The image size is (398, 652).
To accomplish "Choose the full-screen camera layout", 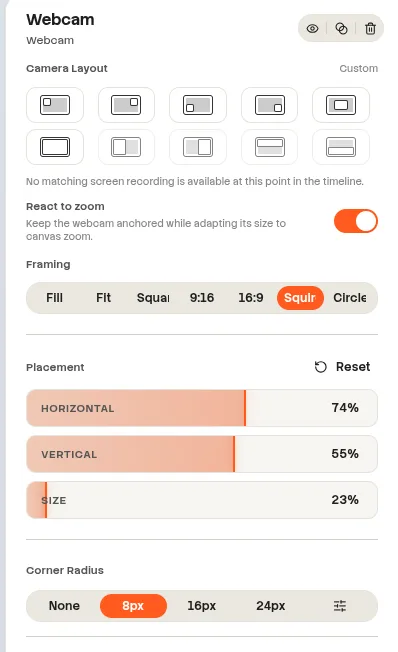I will 55,147.
